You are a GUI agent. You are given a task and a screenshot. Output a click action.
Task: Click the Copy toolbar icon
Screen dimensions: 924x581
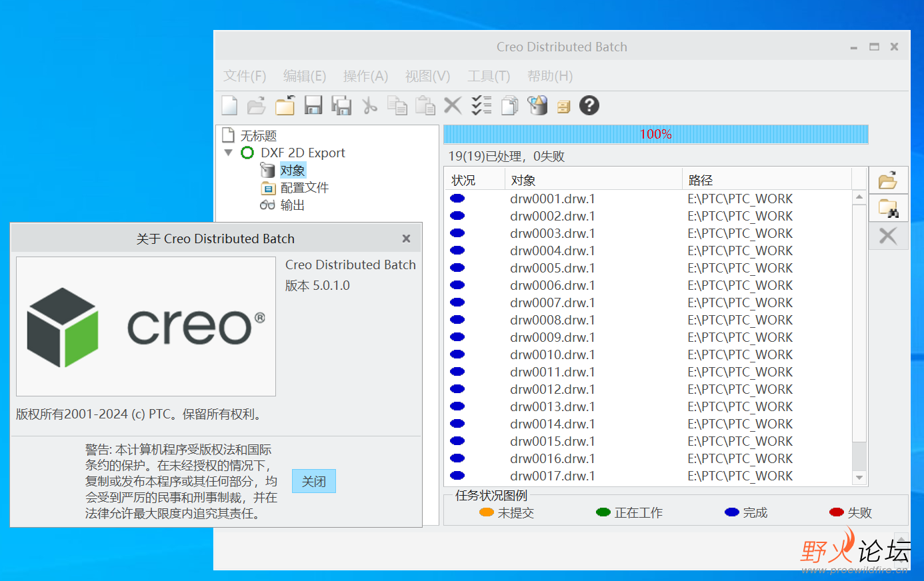(397, 105)
